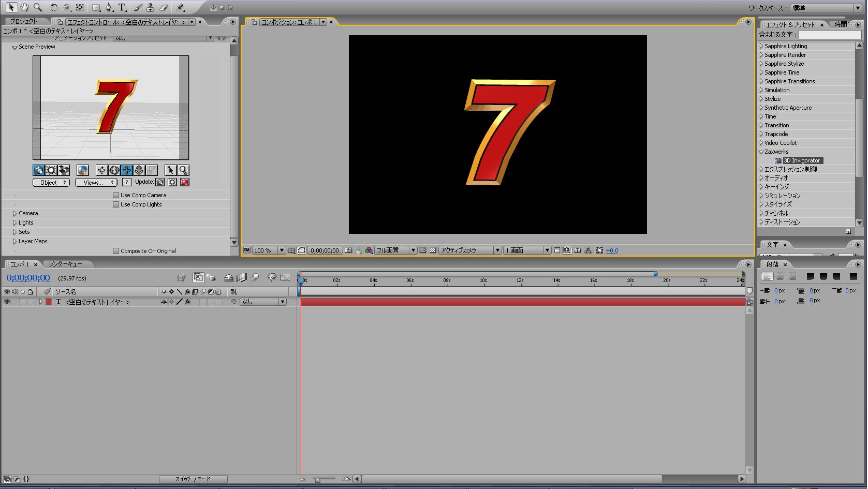Screen dimensions: 868x489
Task: Select the Pan Behind tool
Action: coord(80,7)
